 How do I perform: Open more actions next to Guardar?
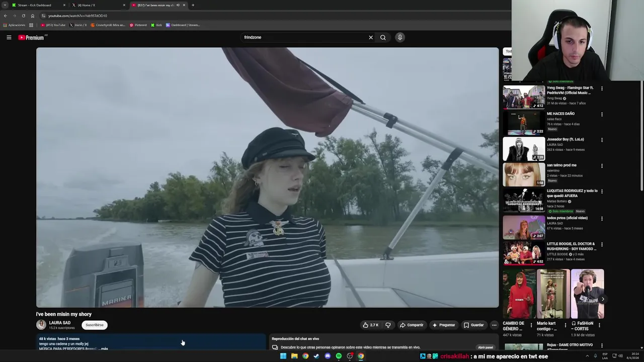click(494, 325)
